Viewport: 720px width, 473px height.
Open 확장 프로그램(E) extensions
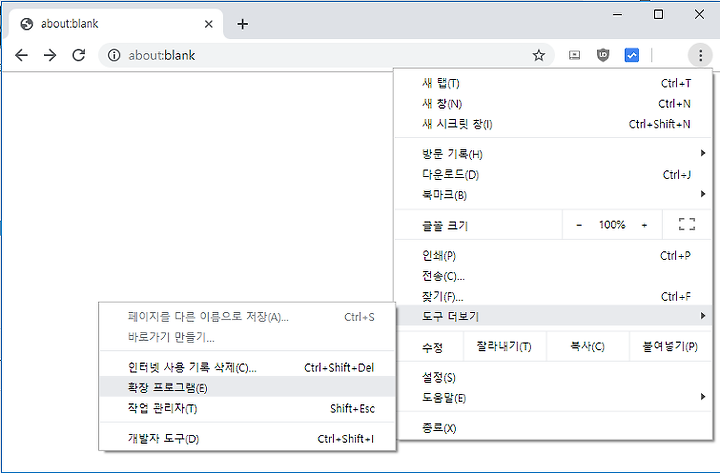pos(247,387)
